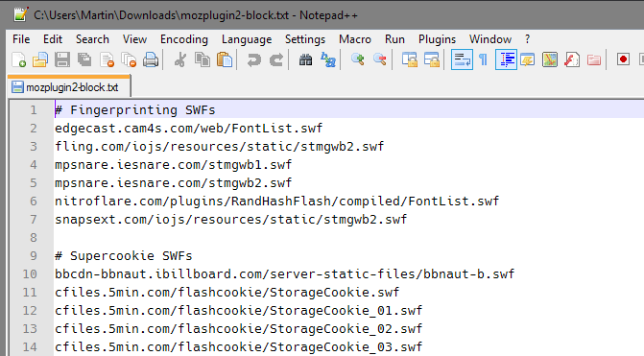Click the Paste clipboard icon
644x356 pixels.
click(x=225, y=59)
